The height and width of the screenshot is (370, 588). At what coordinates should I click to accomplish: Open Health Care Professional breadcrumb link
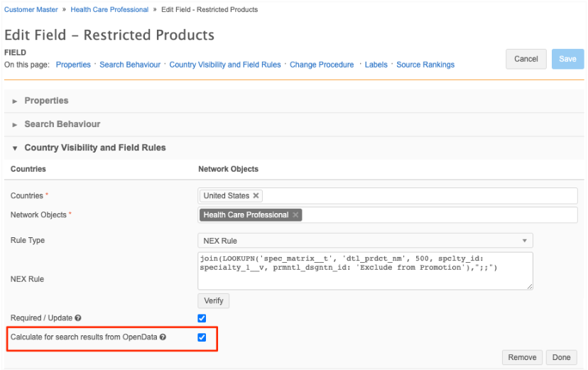click(x=109, y=10)
